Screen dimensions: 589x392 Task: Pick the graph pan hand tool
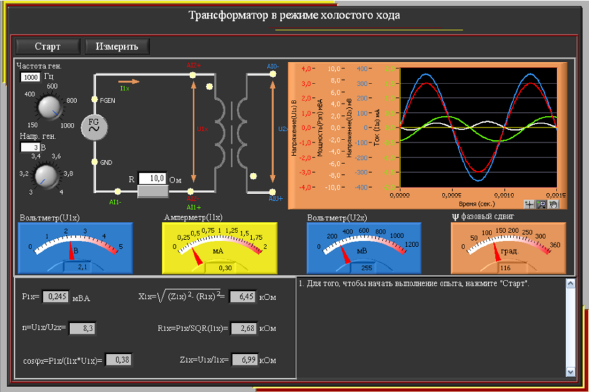click(553, 204)
